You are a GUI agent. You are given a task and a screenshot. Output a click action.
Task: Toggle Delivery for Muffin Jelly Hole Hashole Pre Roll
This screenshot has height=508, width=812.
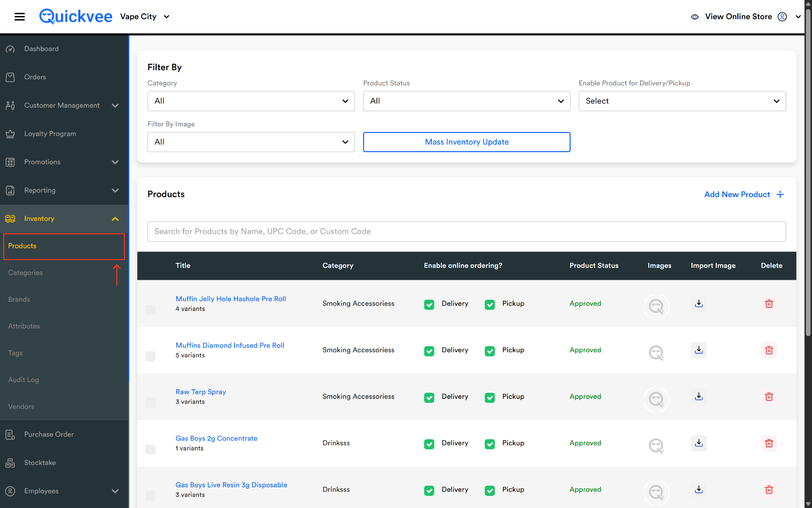pyautogui.click(x=429, y=304)
